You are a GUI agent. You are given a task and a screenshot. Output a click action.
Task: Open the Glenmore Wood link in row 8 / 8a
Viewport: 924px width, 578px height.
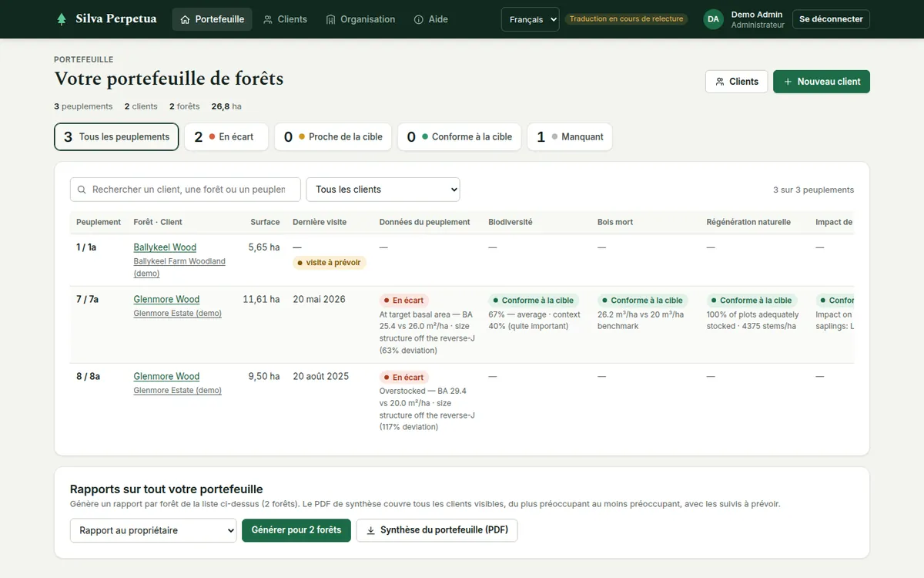tap(166, 376)
